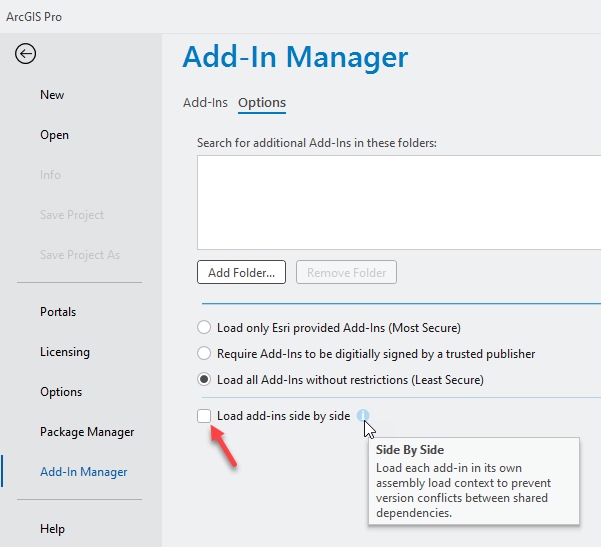Open the Portals page
Image resolution: width=601 pixels, height=547 pixels.
pos(58,312)
